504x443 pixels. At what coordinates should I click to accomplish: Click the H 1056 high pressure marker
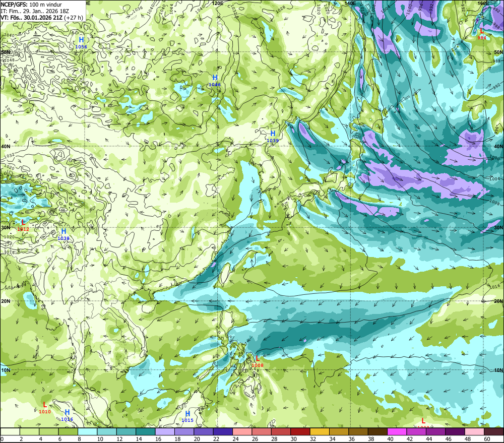[81, 42]
